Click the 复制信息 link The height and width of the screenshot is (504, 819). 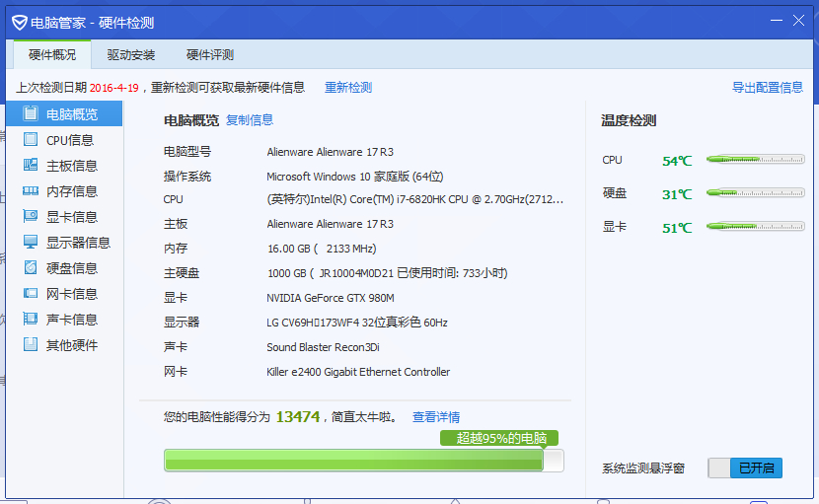[250, 120]
